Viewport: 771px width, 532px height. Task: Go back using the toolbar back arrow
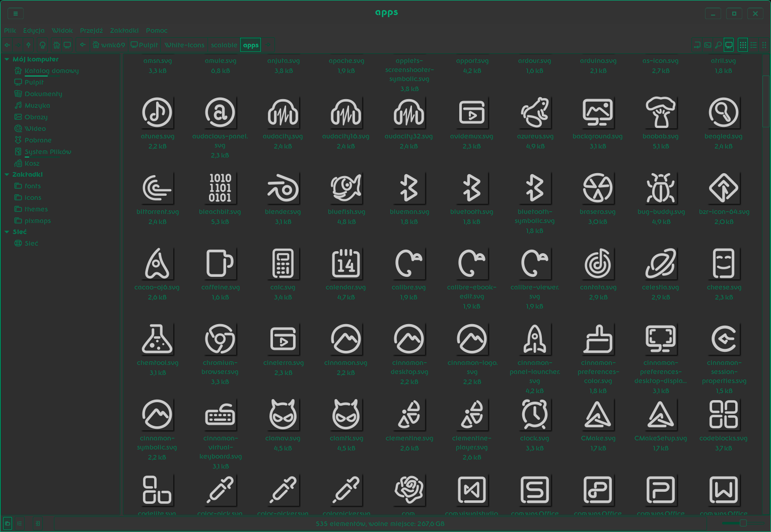pyautogui.click(x=8, y=45)
